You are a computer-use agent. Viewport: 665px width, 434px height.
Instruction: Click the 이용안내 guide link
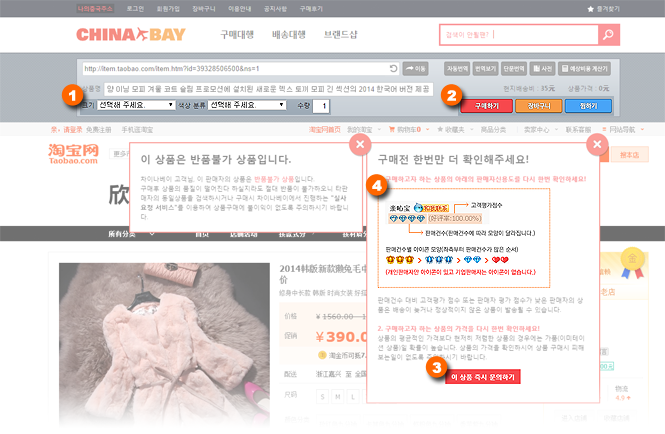point(240,8)
